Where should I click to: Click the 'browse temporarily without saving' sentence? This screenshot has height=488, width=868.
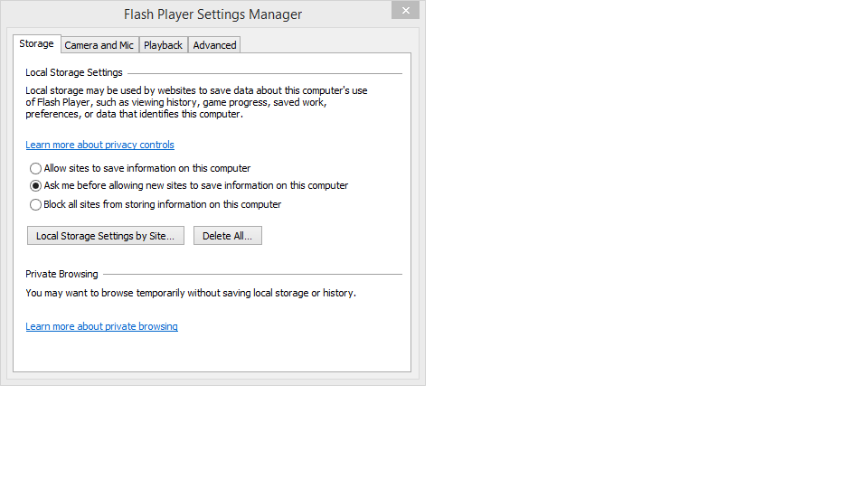click(190, 293)
